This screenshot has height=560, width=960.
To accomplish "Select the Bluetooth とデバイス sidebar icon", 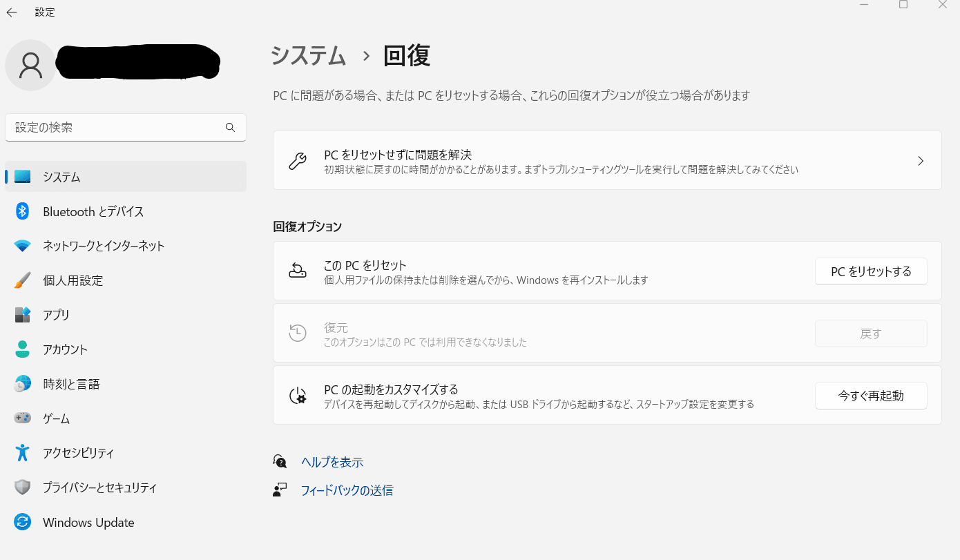I will [x=22, y=211].
